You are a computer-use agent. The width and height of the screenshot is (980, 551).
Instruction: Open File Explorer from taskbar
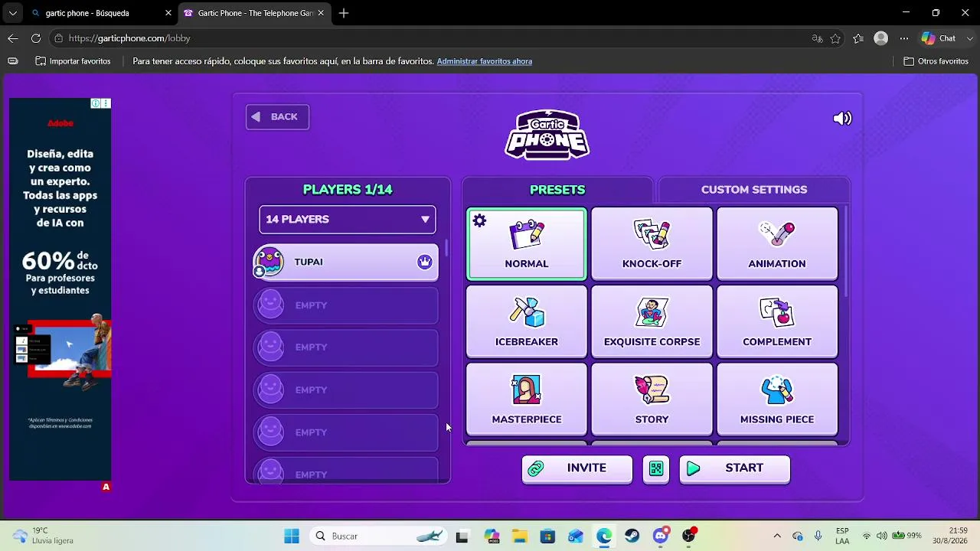tap(519, 536)
